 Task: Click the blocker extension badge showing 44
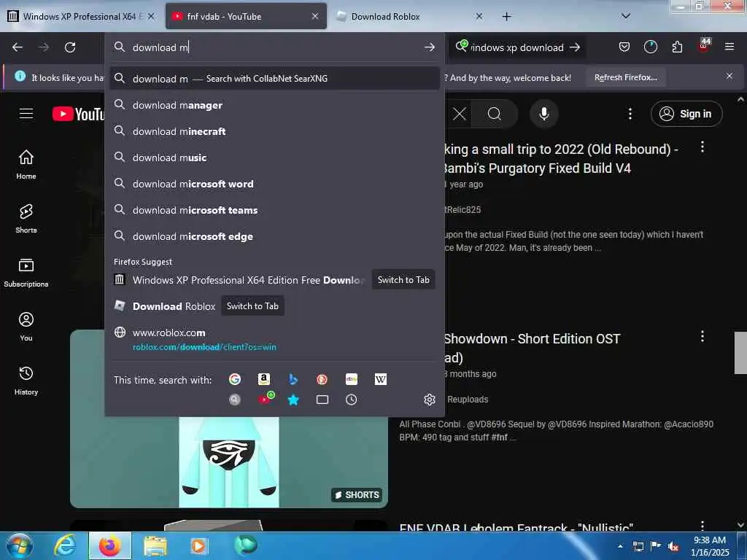(x=704, y=45)
